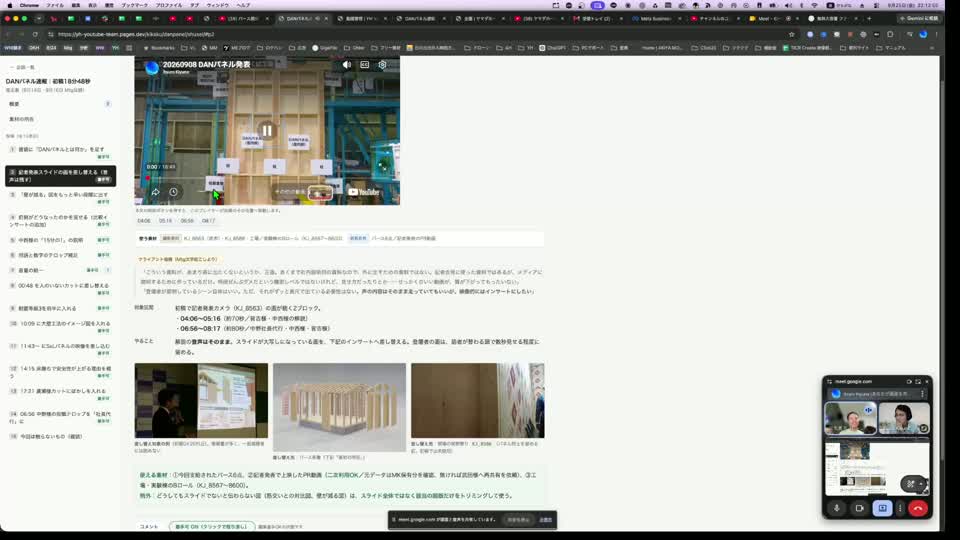Screen dimensions: 960x540
Task: Reload the page with the refresh icon
Action: [35, 34]
